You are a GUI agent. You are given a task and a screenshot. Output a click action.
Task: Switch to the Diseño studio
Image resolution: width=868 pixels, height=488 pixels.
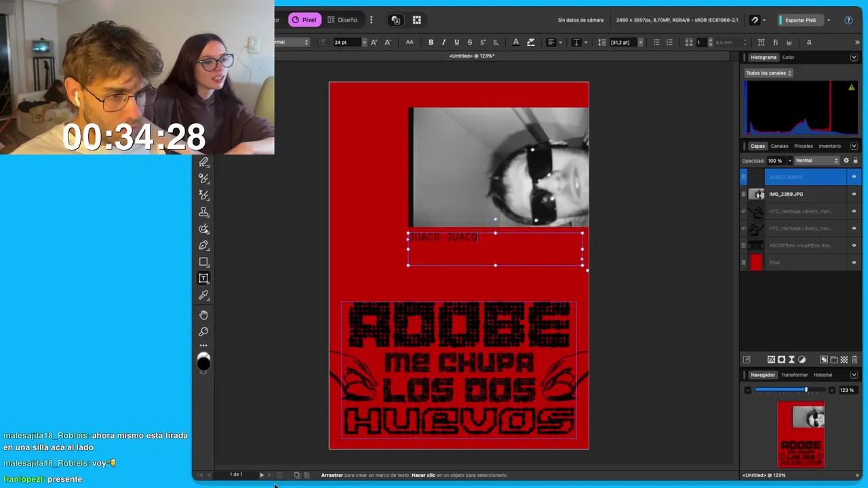(342, 20)
